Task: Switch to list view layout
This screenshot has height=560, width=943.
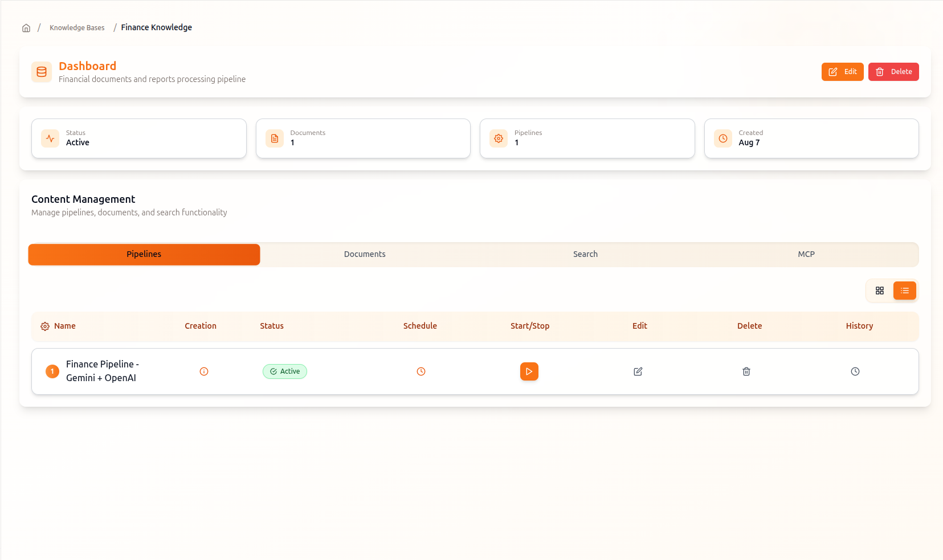Action: pos(905,291)
